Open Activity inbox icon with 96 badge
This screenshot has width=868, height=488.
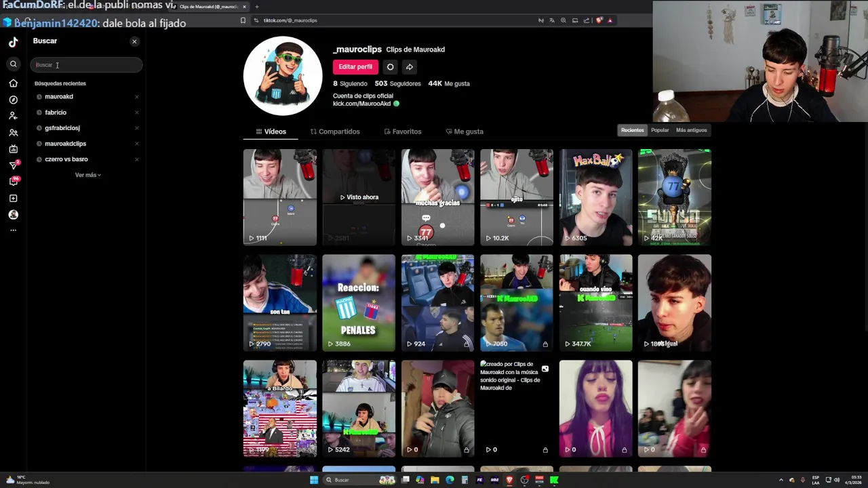click(x=13, y=182)
